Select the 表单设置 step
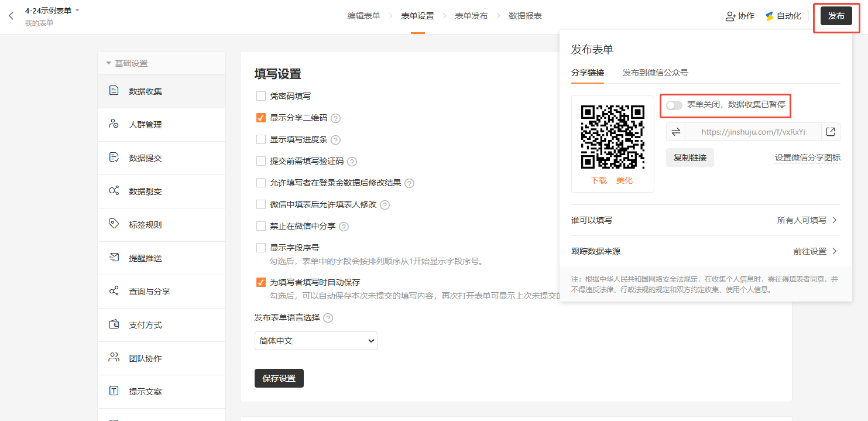 point(417,16)
